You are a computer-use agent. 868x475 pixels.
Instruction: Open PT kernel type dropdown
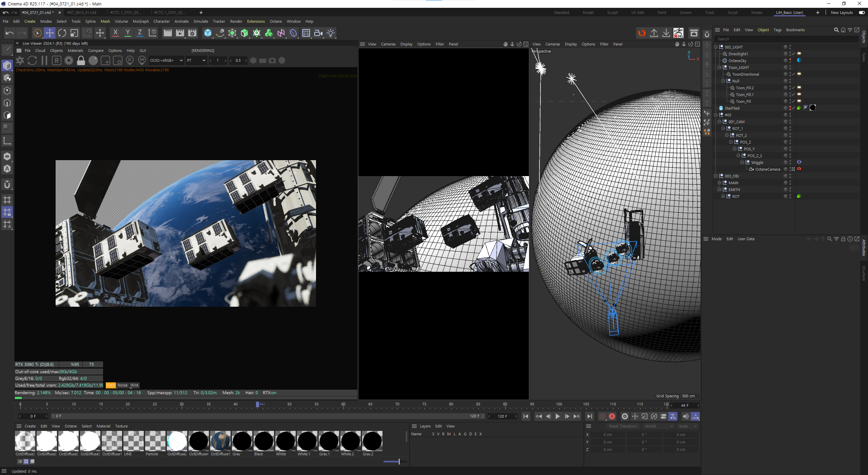click(x=196, y=60)
